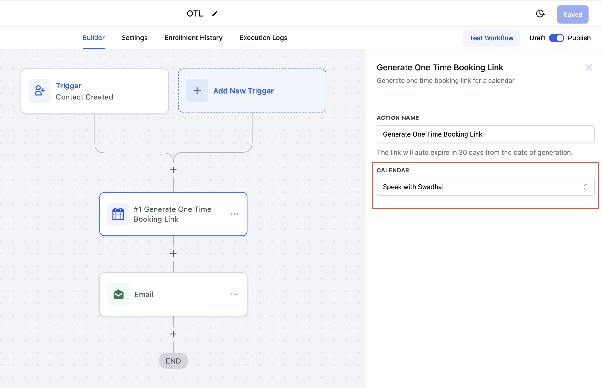Open the Trigger Contact Created card

94,91
